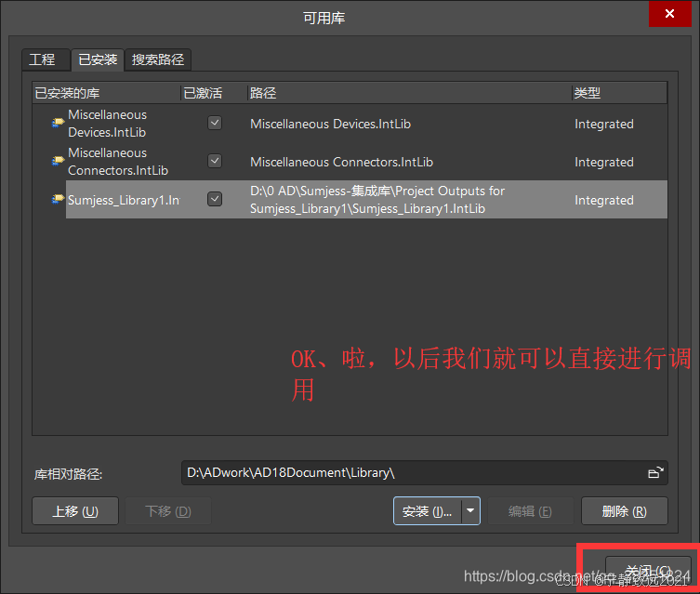Click the Miscellaneous Devices.IntLib library icon

58,123
